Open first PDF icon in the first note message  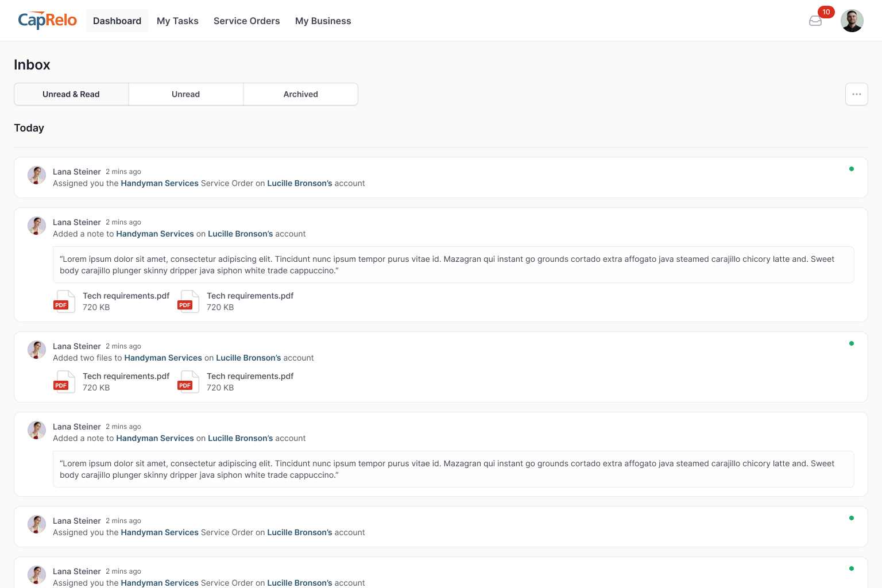[x=64, y=301]
